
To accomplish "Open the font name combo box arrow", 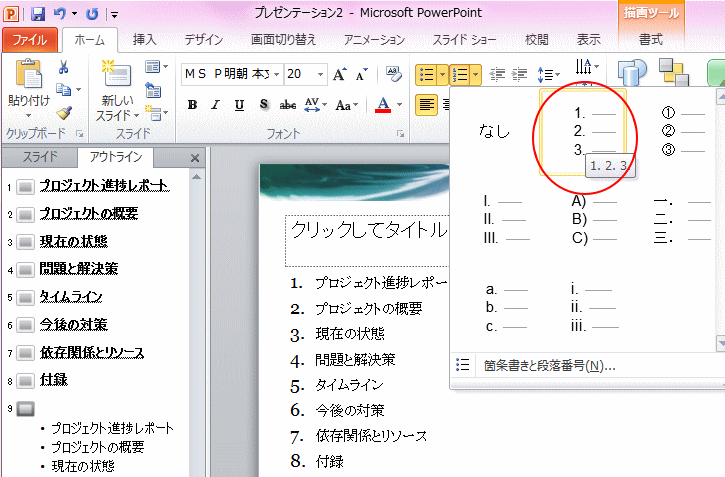I will (276, 74).
